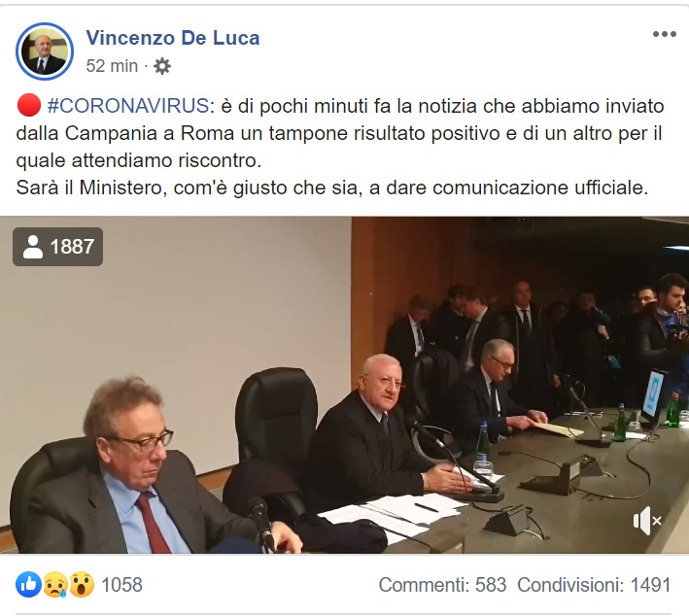Image resolution: width=689 pixels, height=616 pixels.
Task: Click the live viewers count badge 1887
Action: [x=58, y=247]
